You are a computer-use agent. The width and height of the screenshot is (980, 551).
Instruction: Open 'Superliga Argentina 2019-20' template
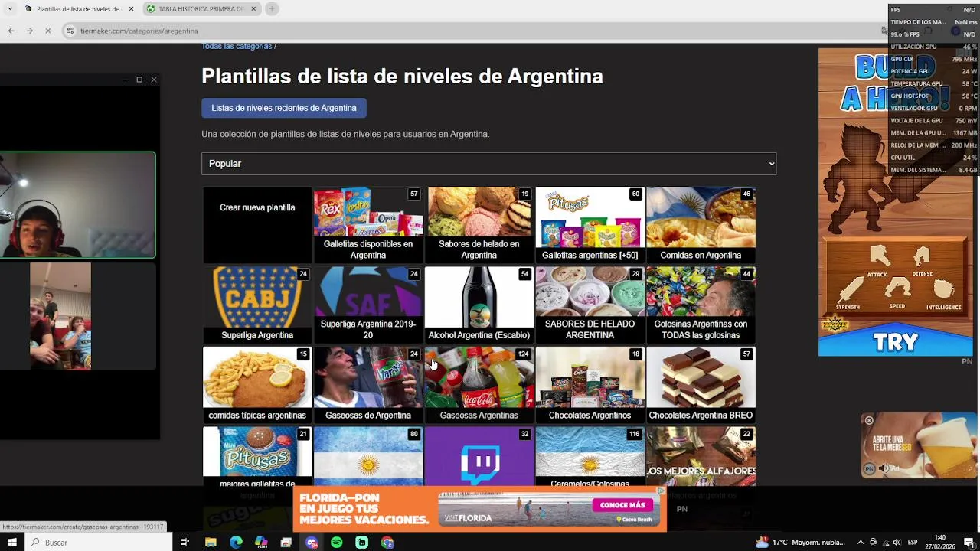(x=368, y=305)
